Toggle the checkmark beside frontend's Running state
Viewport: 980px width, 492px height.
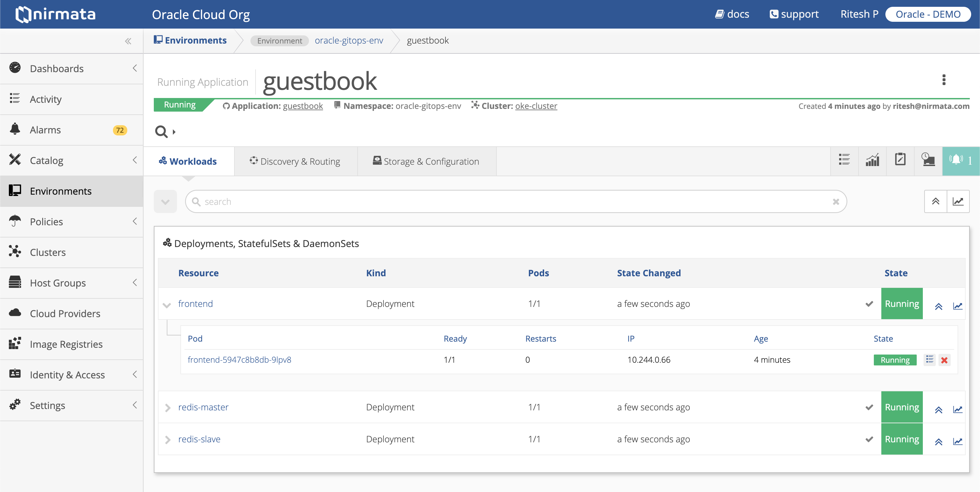tap(869, 304)
